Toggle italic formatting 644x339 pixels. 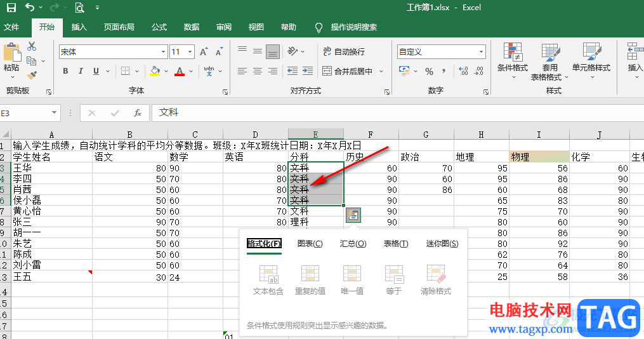81,71
